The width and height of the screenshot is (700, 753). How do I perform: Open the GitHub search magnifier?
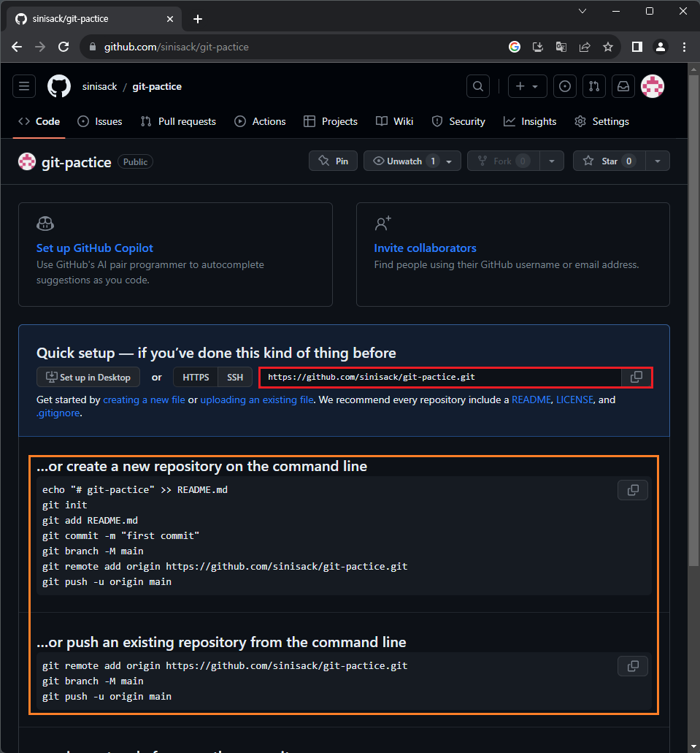pos(478,86)
